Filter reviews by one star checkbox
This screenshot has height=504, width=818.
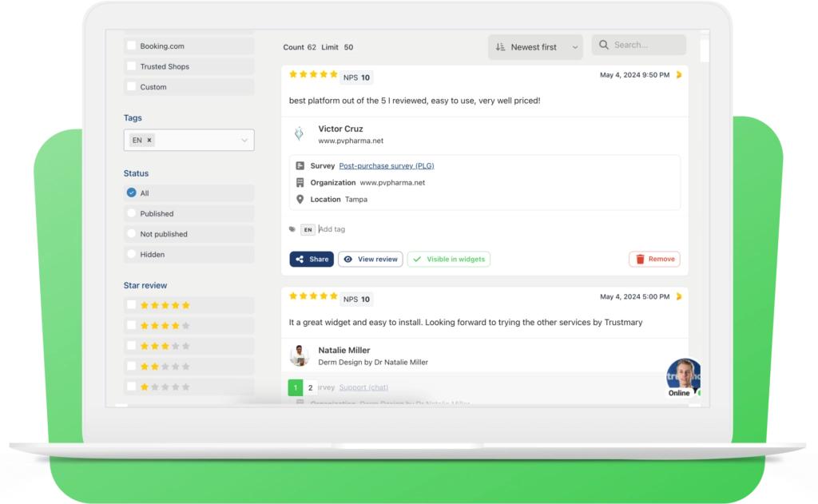132,387
